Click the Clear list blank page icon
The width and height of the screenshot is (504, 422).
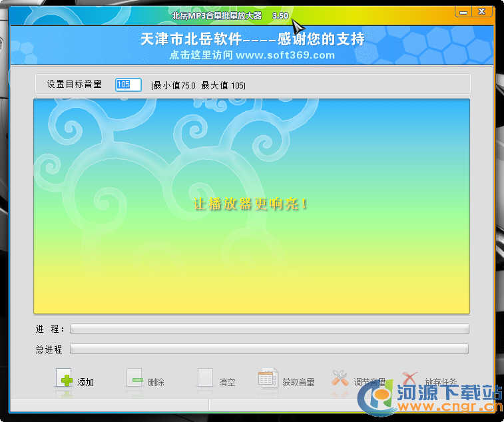click(205, 377)
